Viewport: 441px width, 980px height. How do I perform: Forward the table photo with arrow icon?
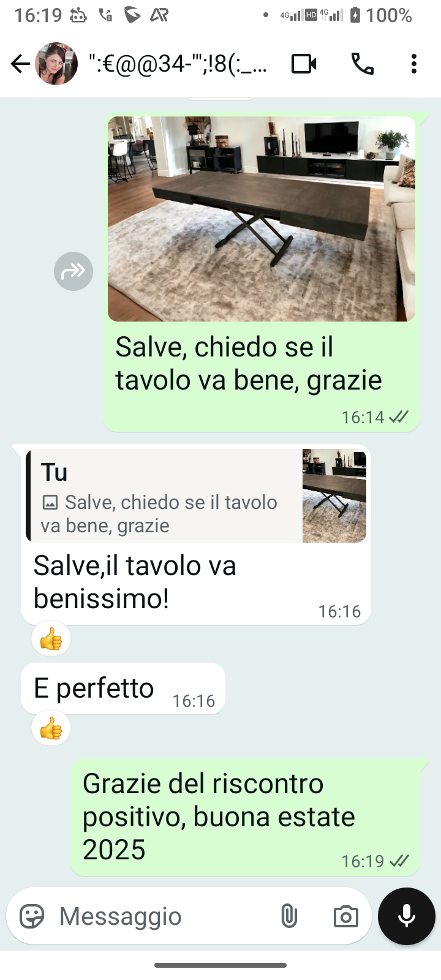(73, 271)
